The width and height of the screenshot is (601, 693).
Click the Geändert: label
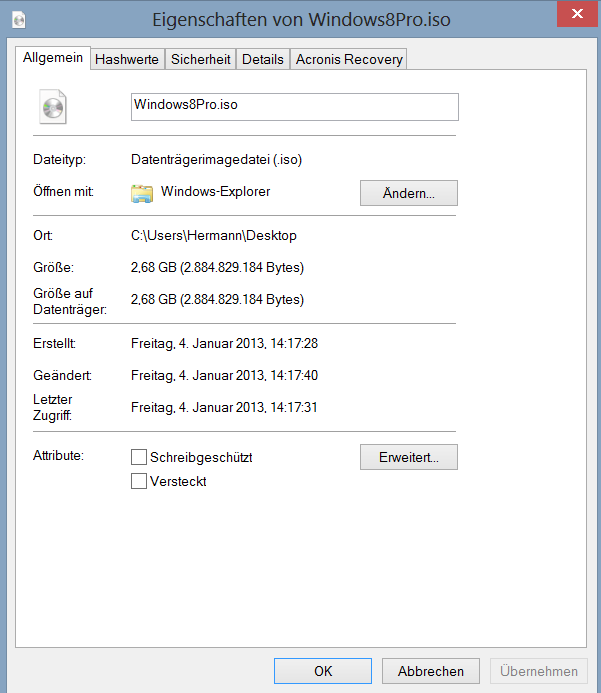[62, 375]
